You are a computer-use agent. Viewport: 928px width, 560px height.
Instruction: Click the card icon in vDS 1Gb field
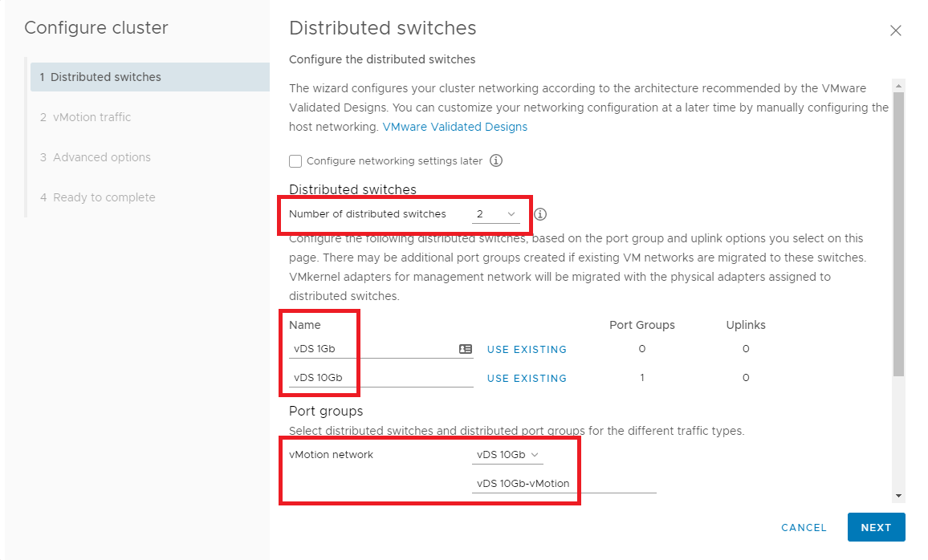point(465,349)
